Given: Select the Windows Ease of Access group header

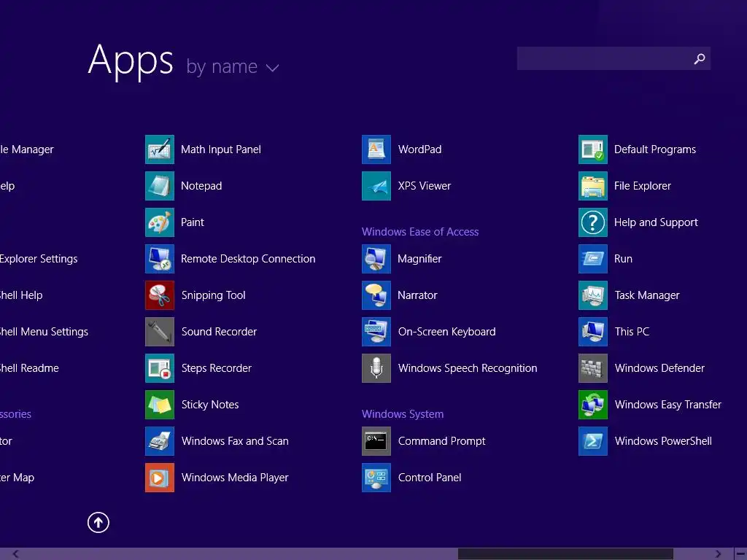Looking at the screenshot, I should click(x=420, y=232).
